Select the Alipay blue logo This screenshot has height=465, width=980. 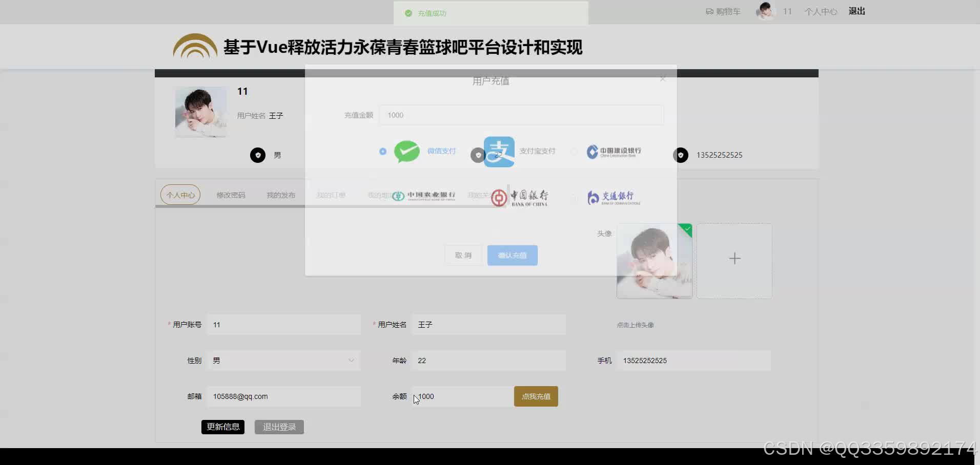499,152
